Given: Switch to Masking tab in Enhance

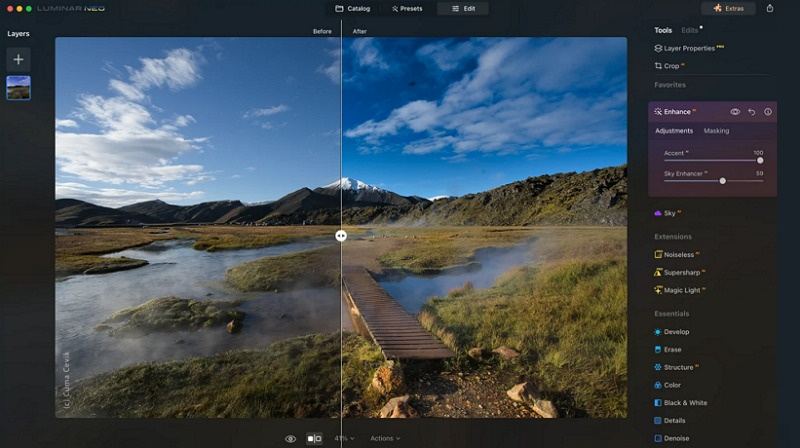Looking at the screenshot, I should 716,131.
